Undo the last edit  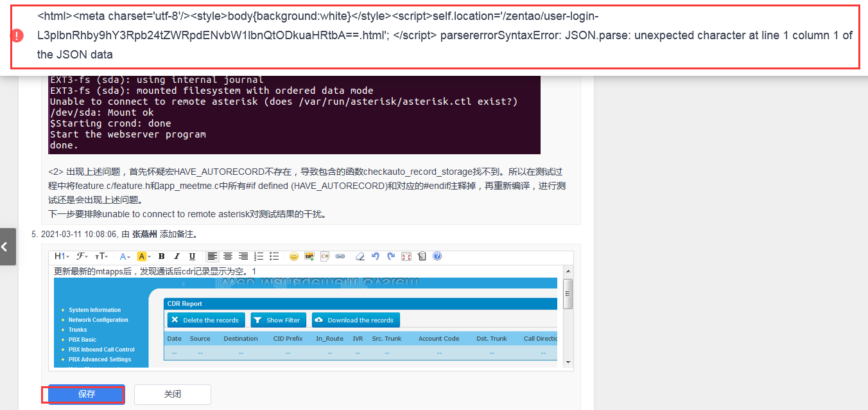[x=376, y=256]
